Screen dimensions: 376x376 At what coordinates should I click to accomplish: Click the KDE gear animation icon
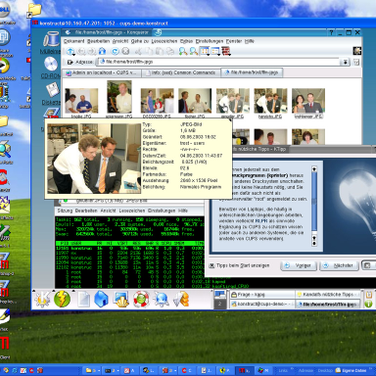click(357, 51)
